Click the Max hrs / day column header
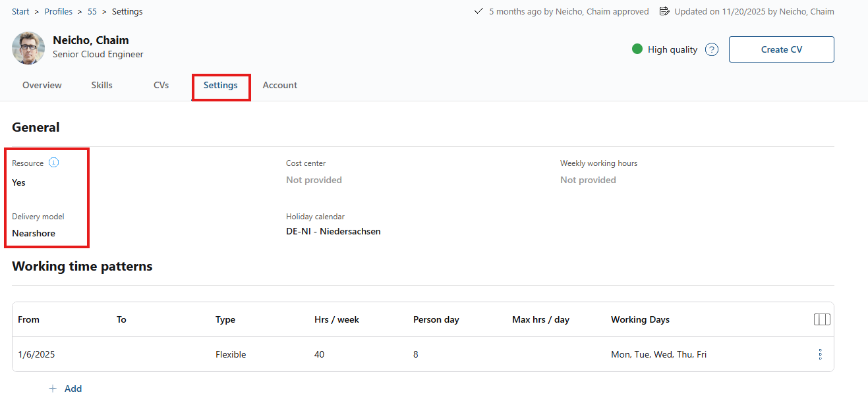This screenshot has height=403, width=868. coord(540,319)
